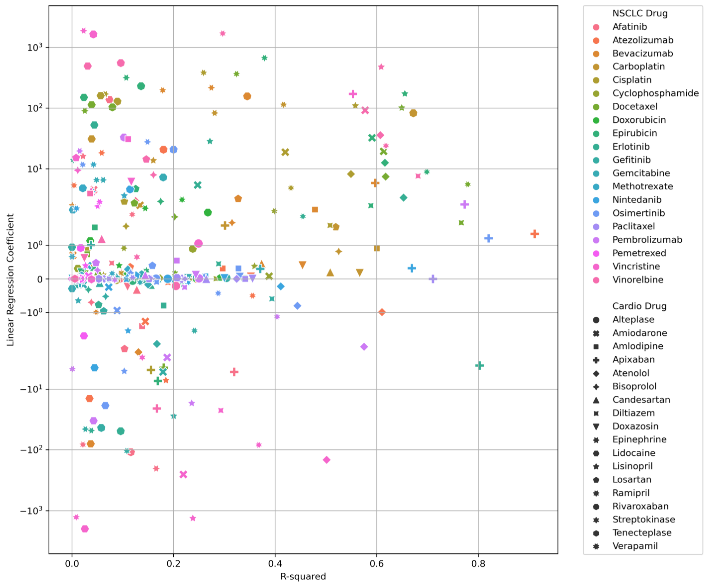Click the Amlodipine square marker in legend
Image resolution: width=708 pixels, height=588 pixels.
(x=596, y=347)
